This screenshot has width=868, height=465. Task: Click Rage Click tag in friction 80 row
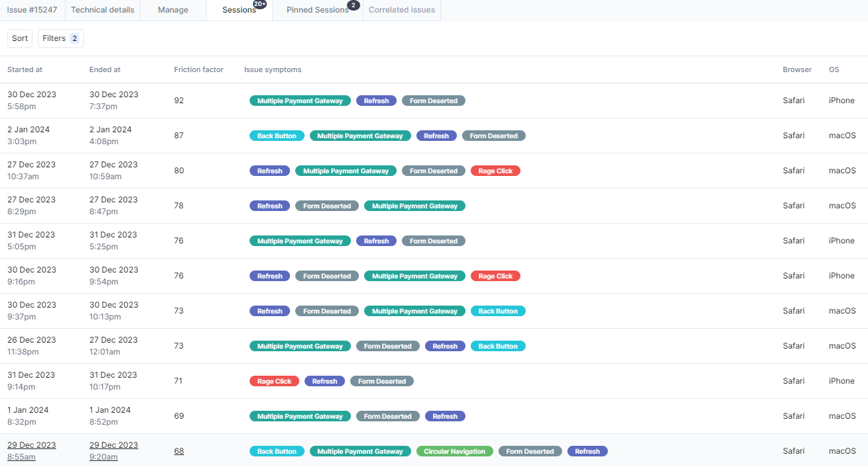pos(496,171)
